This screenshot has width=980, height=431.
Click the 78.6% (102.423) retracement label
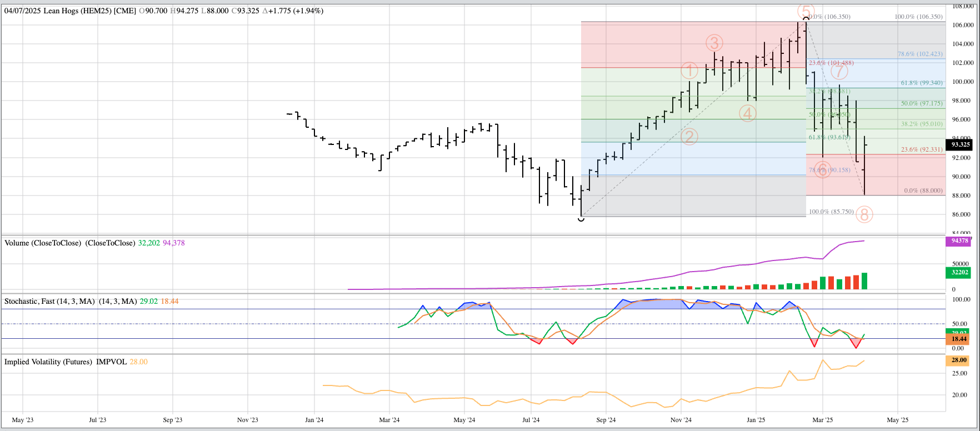[x=920, y=54]
